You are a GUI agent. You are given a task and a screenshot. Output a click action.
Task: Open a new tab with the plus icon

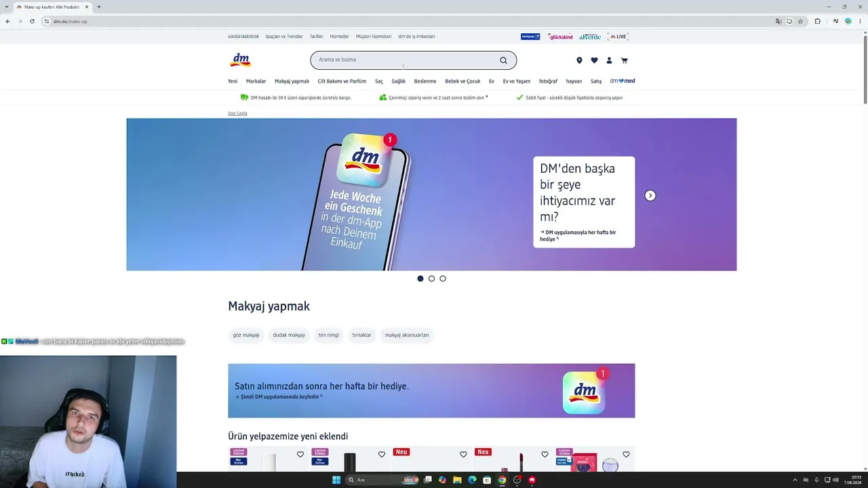point(99,7)
